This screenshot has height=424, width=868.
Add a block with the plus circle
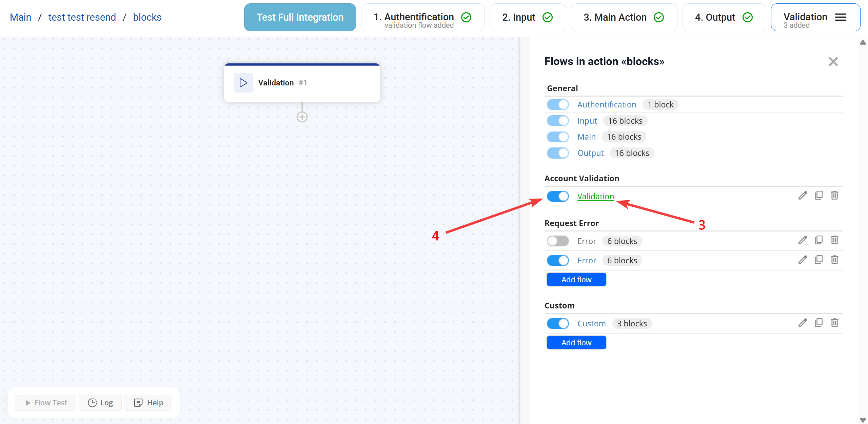coord(302,117)
